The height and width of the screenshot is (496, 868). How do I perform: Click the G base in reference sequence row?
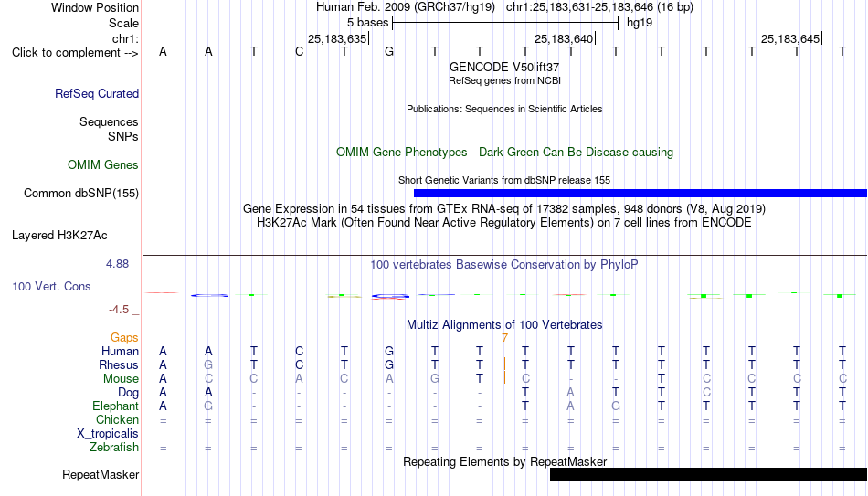pos(389,51)
